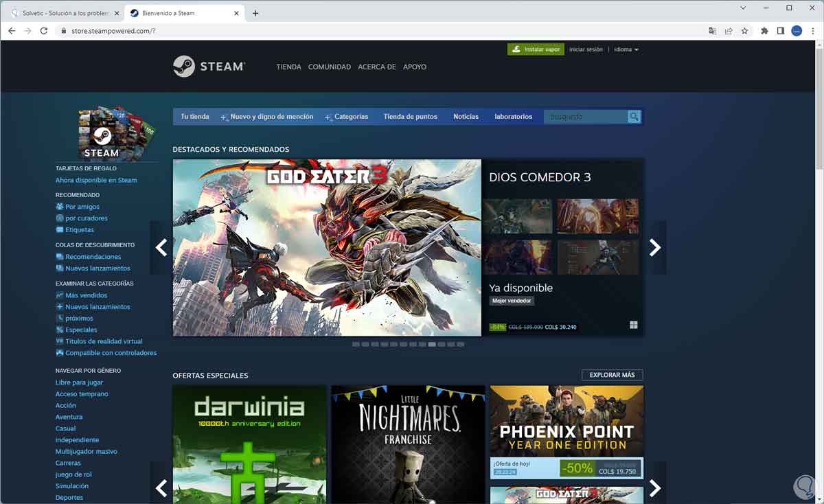Open the TIENDA header menu
The image size is (824, 504).
288,67
